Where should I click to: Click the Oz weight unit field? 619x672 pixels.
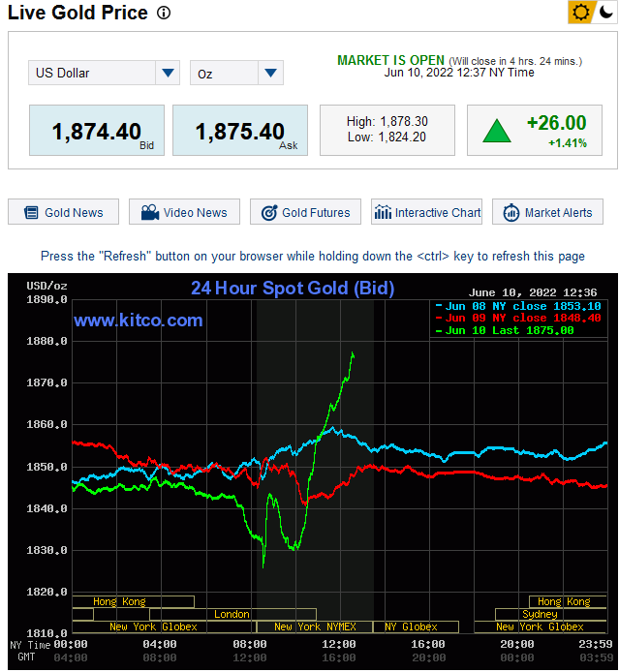tap(236, 73)
